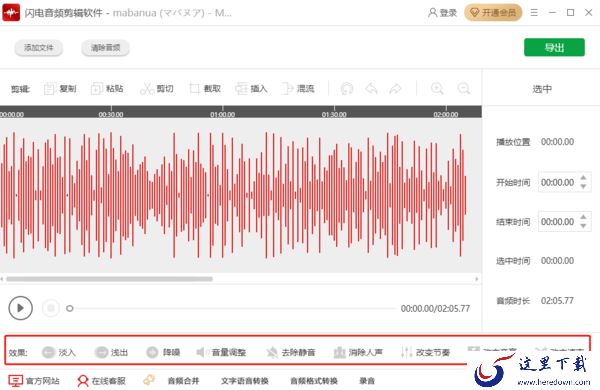The width and height of the screenshot is (600, 390).
Task: Click the 选中时间 value 00:00.00
Action: coord(557,261)
